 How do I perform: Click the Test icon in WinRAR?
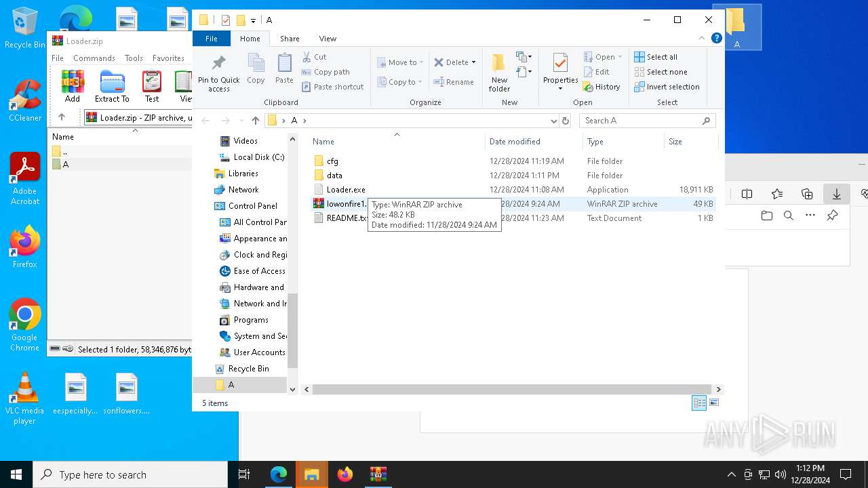click(152, 87)
